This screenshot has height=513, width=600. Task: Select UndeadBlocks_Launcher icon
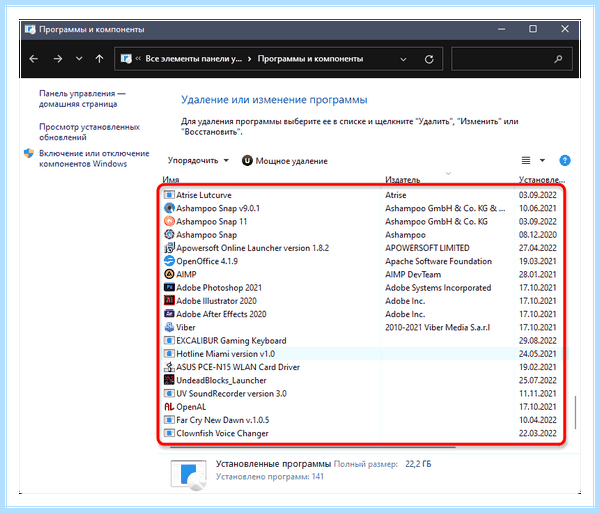[x=169, y=380]
